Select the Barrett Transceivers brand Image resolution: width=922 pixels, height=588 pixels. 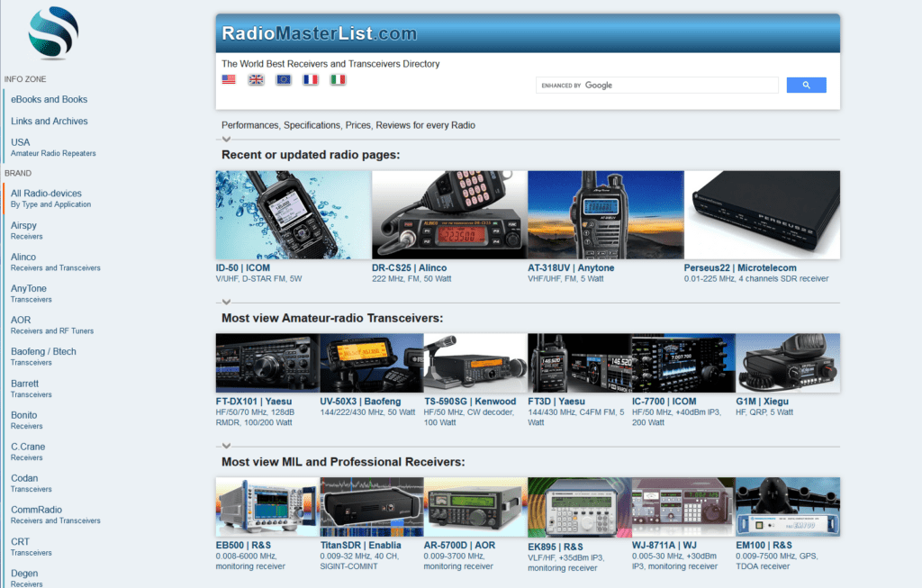[x=32, y=389]
